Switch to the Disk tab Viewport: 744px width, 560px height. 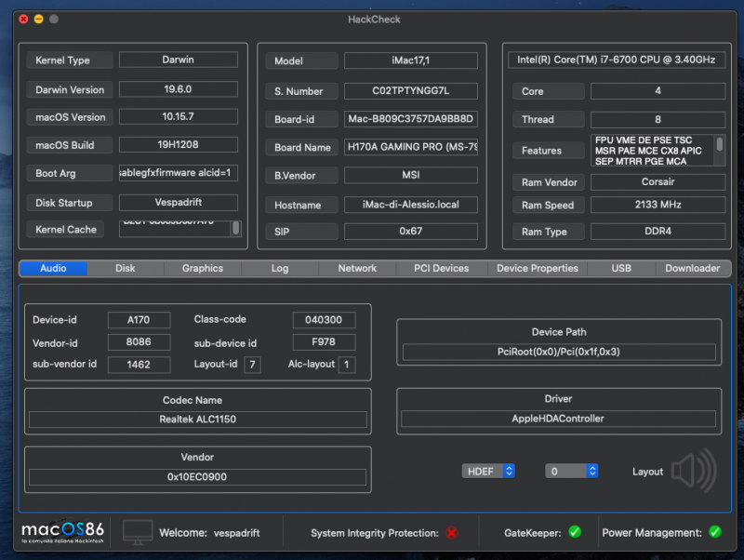(126, 268)
